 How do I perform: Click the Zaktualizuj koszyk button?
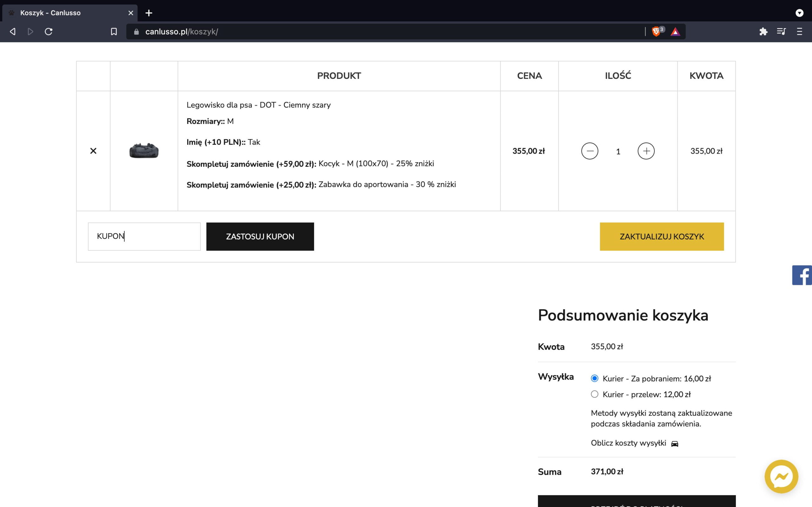click(x=662, y=236)
